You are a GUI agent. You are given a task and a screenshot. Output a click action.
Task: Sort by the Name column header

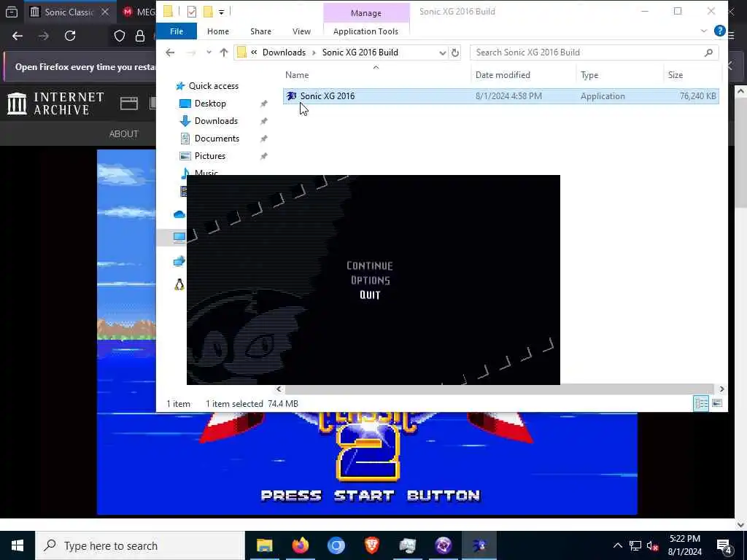[297, 75]
